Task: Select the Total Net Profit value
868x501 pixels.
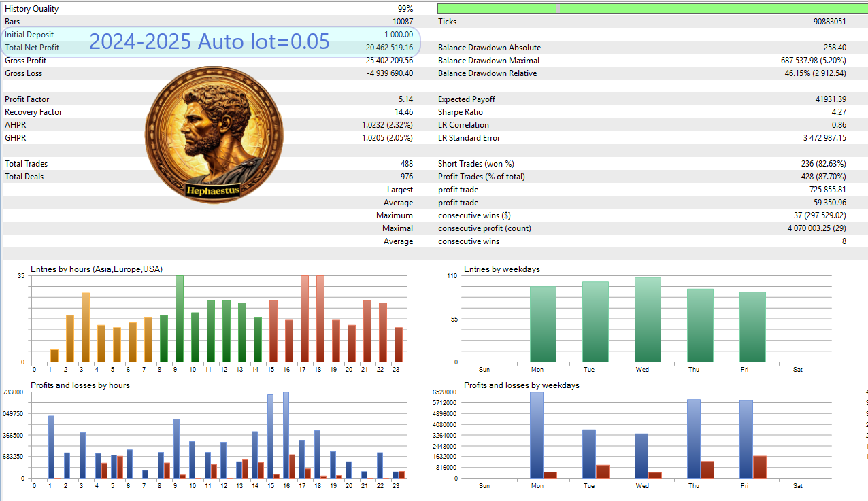Action: [x=389, y=48]
